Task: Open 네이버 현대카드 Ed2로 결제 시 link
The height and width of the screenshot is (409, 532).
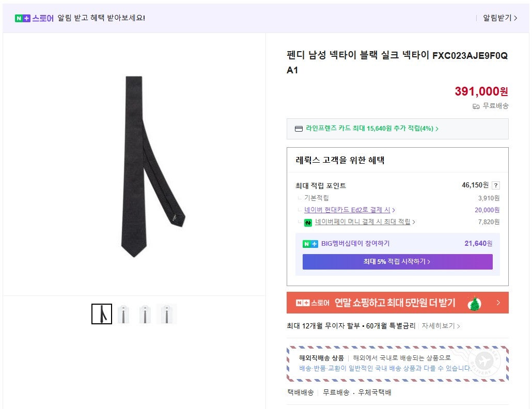Action: 349,210
